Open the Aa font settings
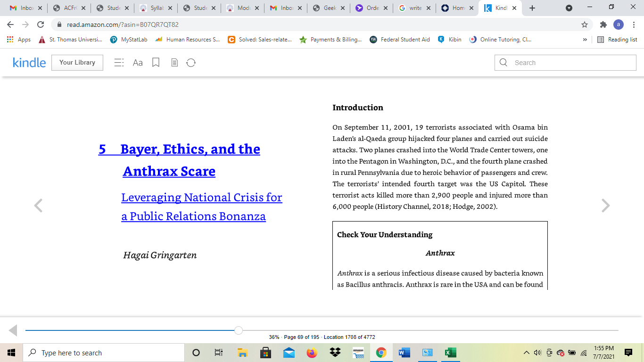644x362 pixels. click(138, 63)
